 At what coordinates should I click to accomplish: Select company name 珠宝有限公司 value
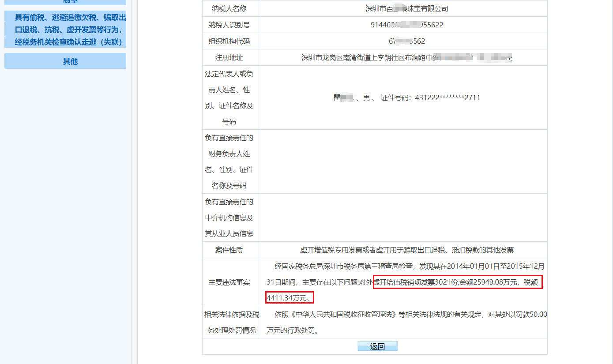tap(407, 8)
